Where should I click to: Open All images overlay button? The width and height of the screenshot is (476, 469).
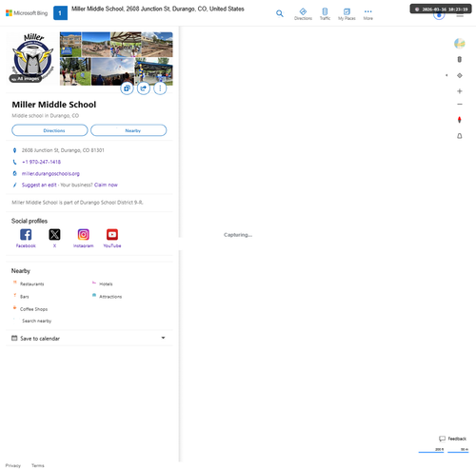coord(26,79)
